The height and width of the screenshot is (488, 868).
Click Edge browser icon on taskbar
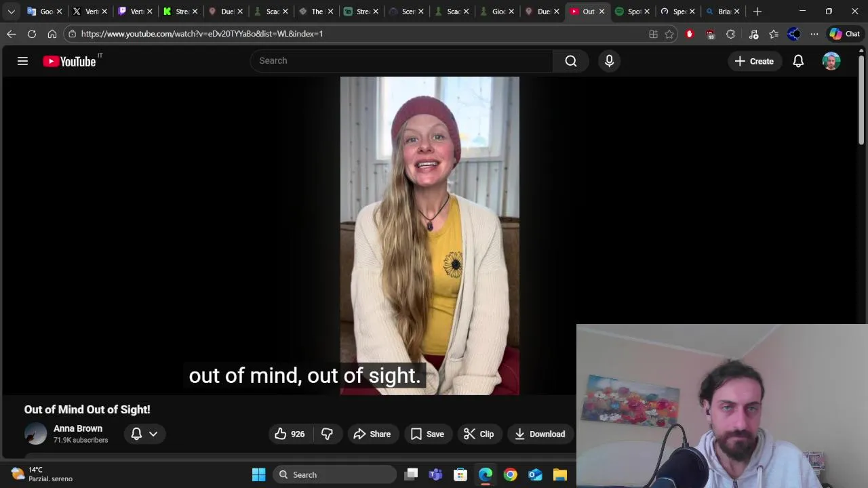click(x=486, y=474)
